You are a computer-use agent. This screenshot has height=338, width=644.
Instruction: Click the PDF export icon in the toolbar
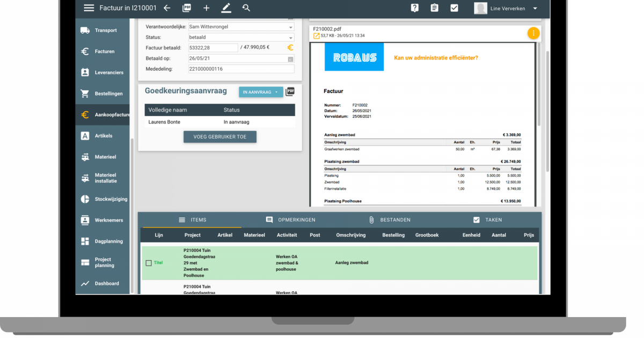[x=187, y=8]
